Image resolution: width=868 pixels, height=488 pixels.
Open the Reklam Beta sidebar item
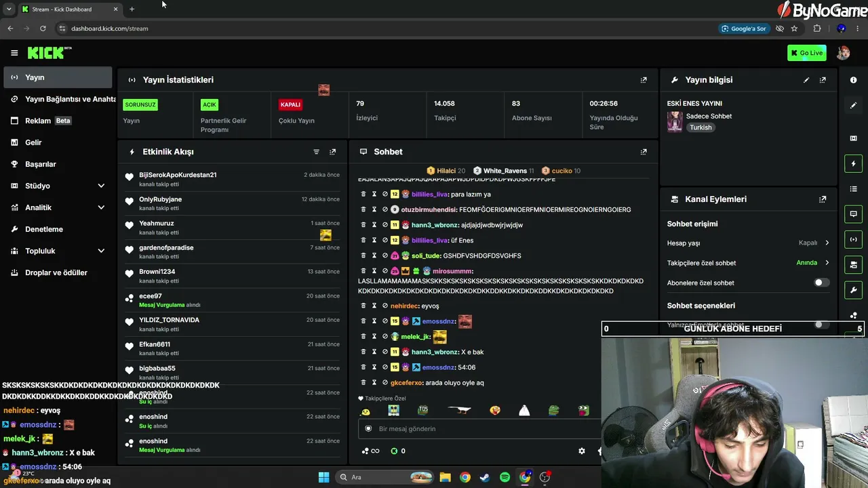tap(58, 121)
